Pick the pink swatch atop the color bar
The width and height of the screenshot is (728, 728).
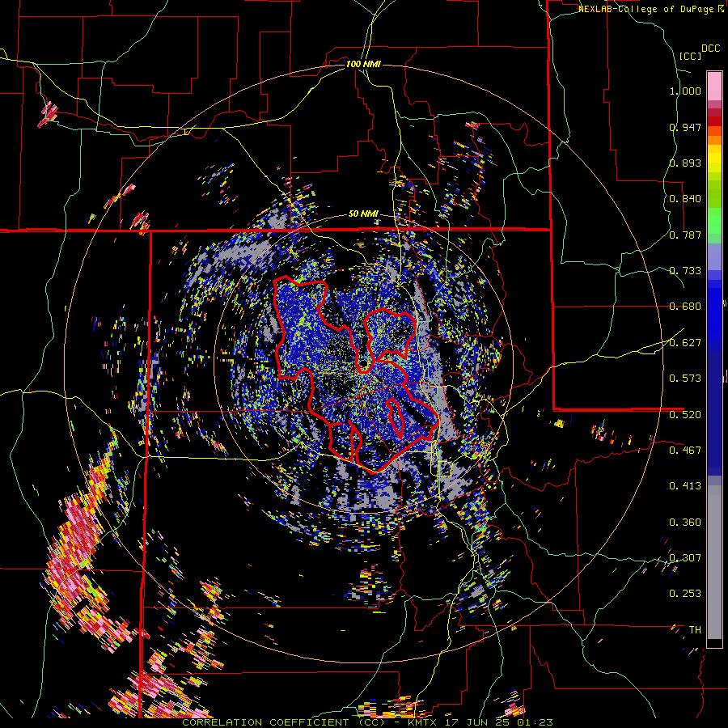[x=714, y=86]
